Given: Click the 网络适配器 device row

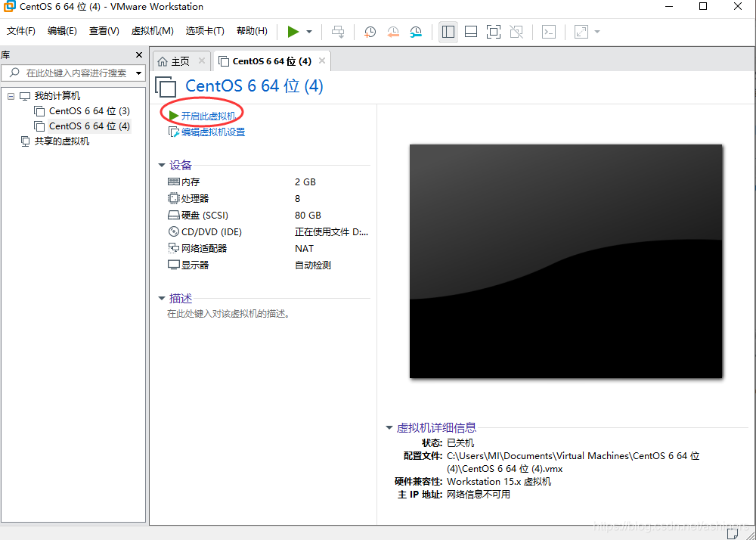Looking at the screenshot, I should pyautogui.click(x=268, y=248).
